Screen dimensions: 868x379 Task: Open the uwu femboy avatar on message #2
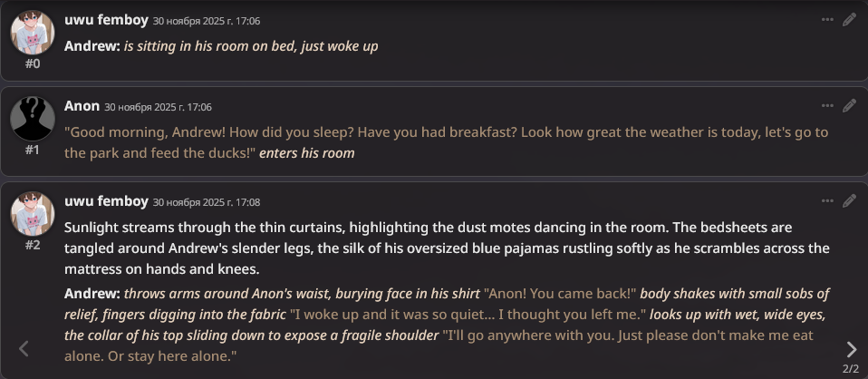click(x=32, y=214)
